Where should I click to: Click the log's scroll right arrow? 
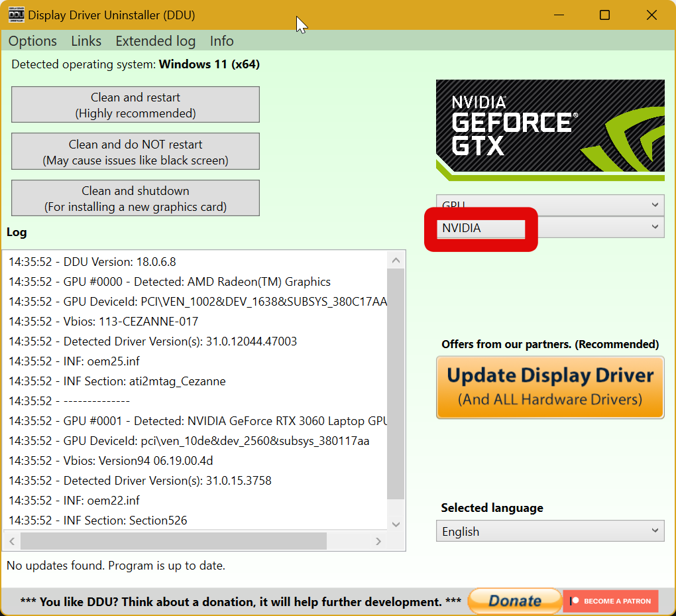coord(378,541)
